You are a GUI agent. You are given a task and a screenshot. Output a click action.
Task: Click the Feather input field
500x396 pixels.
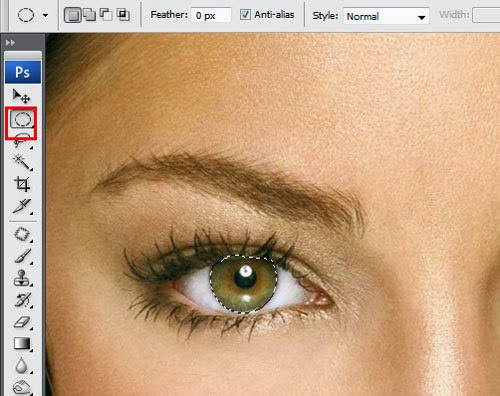tap(211, 15)
